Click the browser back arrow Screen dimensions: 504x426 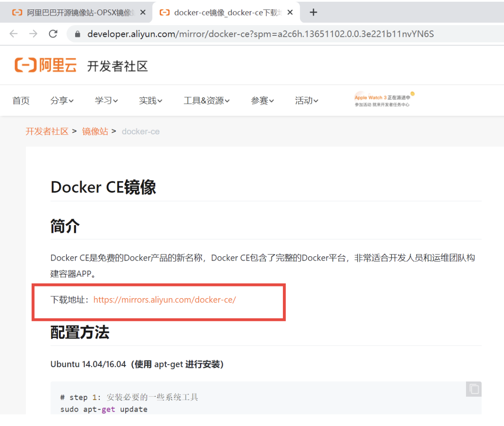13,34
